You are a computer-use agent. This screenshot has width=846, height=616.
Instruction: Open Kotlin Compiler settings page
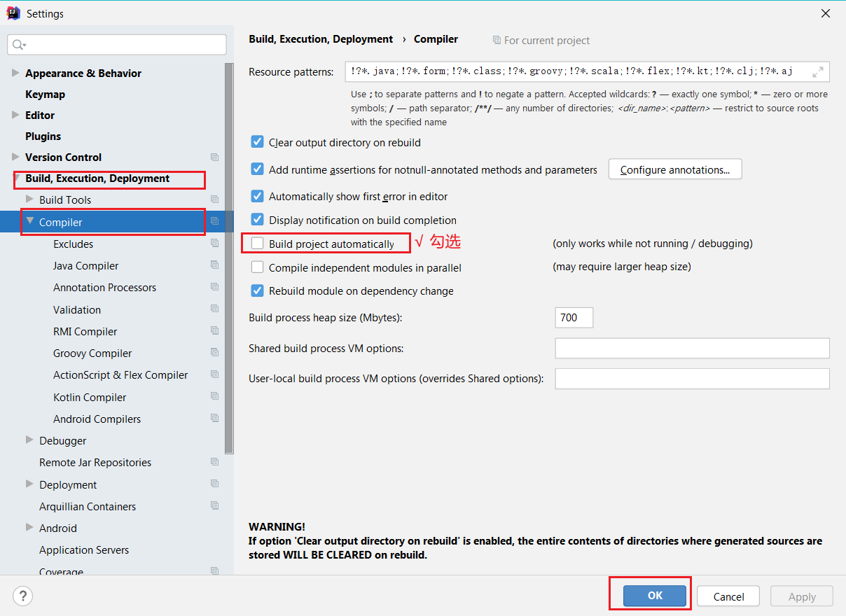click(x=90, y=397)
